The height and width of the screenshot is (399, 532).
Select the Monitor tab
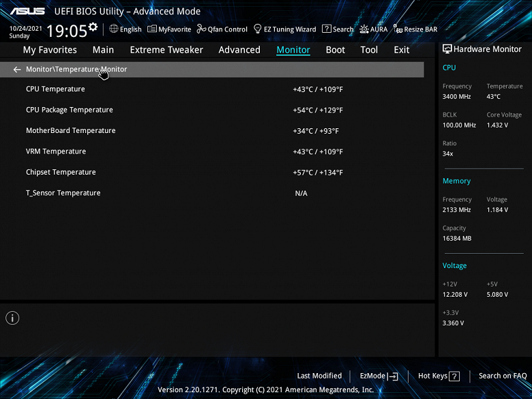tap(293, 50)
